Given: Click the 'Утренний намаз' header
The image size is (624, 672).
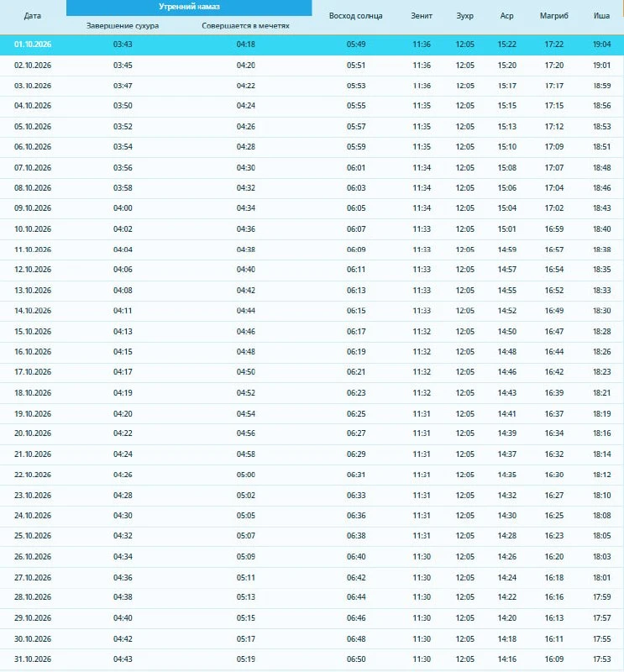Looking at the screenshot, I should point(189,7).
